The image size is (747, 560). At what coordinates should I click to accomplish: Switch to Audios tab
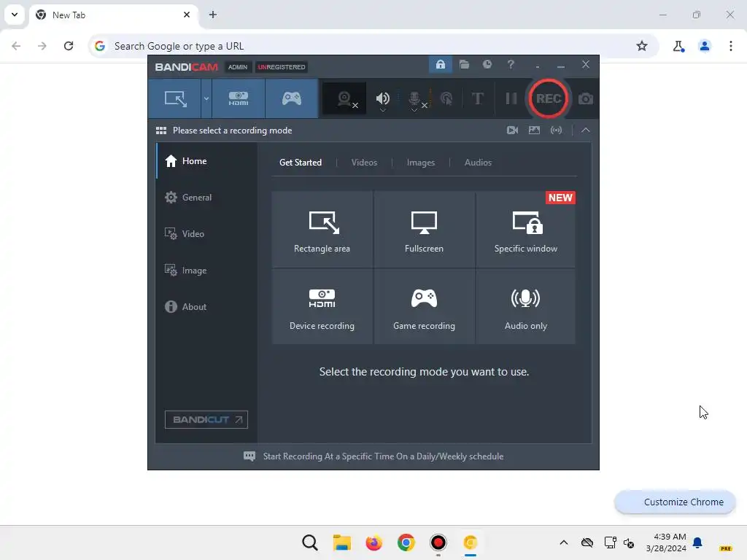(478, 163)
